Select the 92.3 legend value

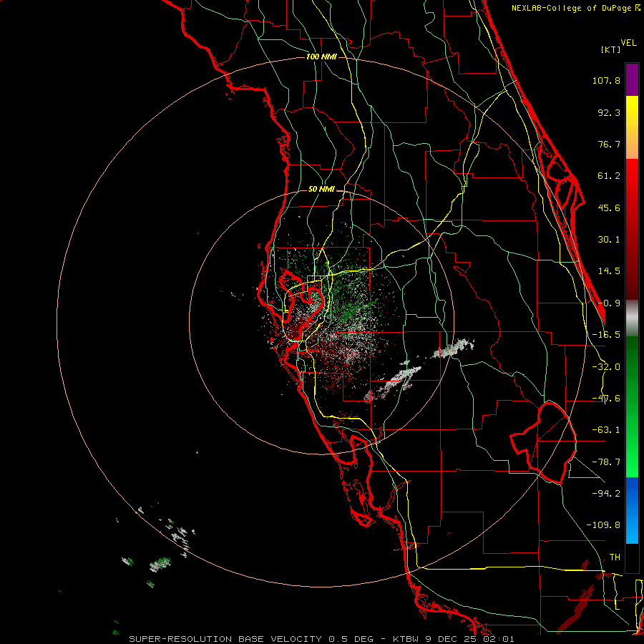point(609,112)
